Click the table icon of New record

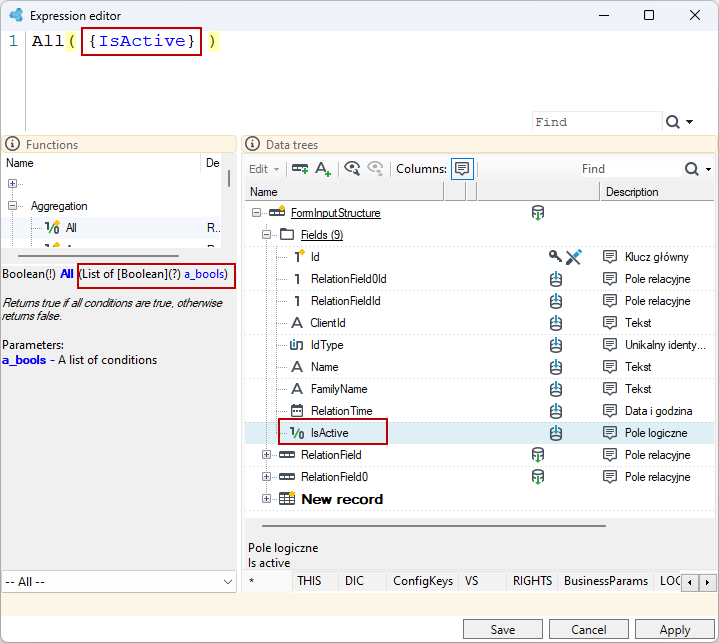pos(287,498)
